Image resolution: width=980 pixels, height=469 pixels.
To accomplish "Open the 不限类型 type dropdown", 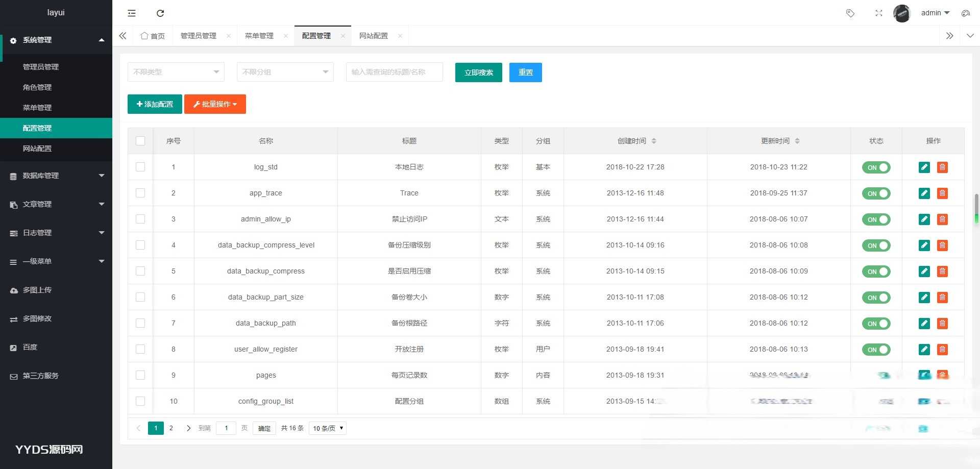I will pos(176,72).
